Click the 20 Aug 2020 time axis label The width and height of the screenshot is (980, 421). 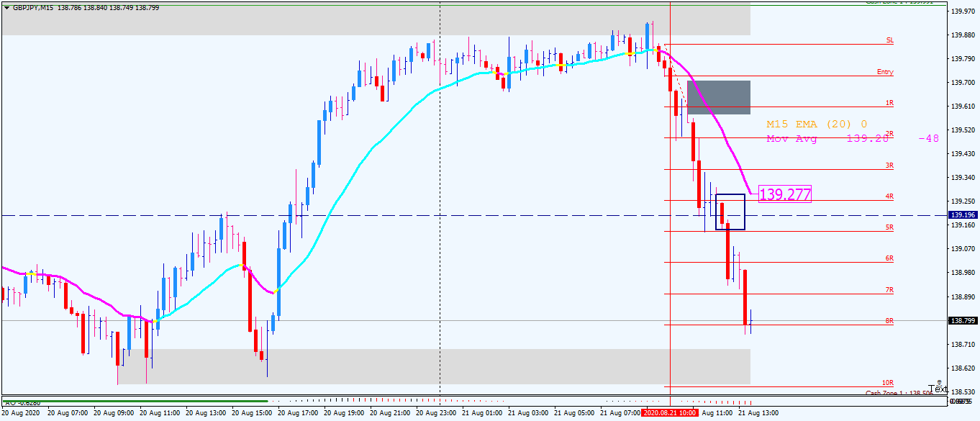point(22,414)
